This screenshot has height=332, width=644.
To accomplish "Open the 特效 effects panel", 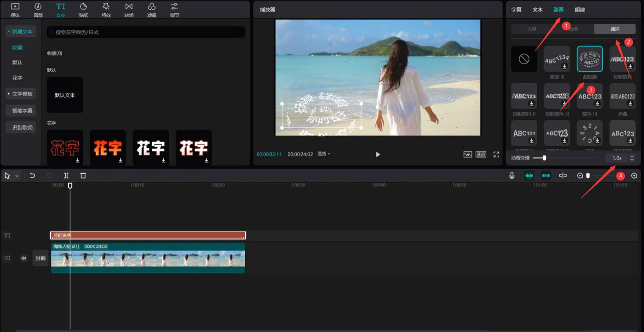I will [x=106, y=9].
